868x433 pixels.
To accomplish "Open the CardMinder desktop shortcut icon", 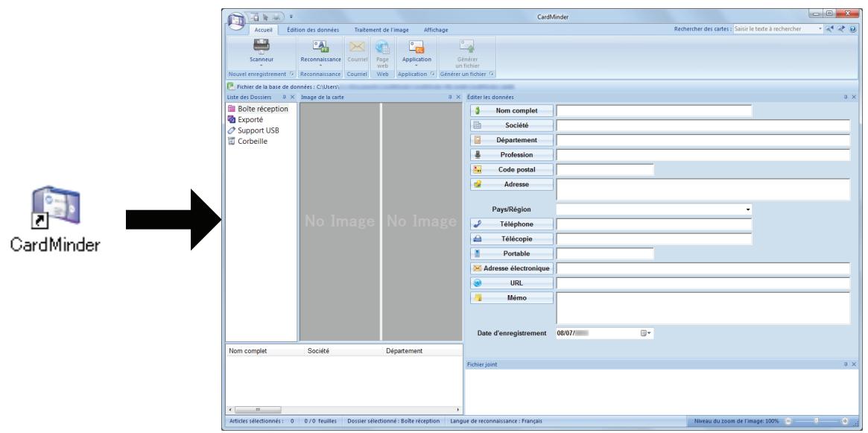I will point(55,208).
